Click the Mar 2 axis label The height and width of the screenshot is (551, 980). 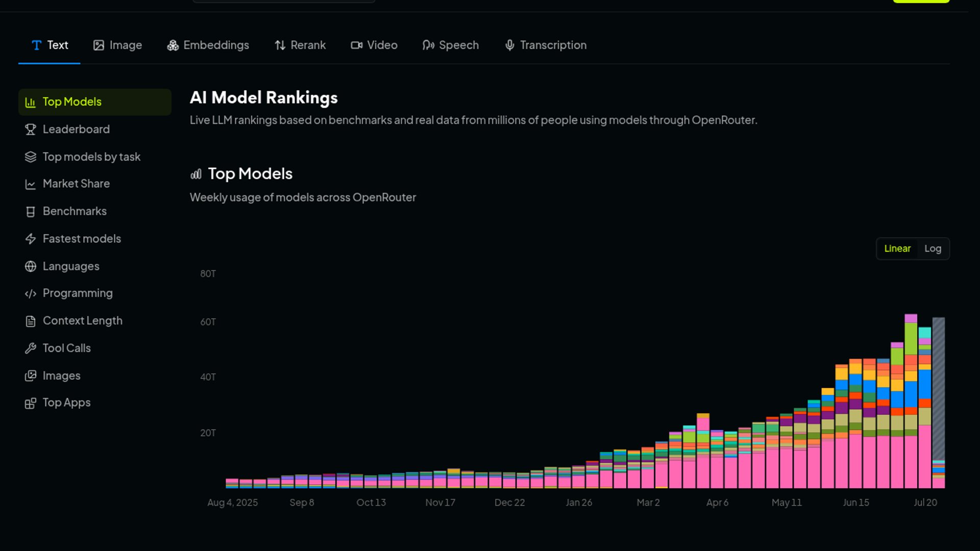click(648, 503)
